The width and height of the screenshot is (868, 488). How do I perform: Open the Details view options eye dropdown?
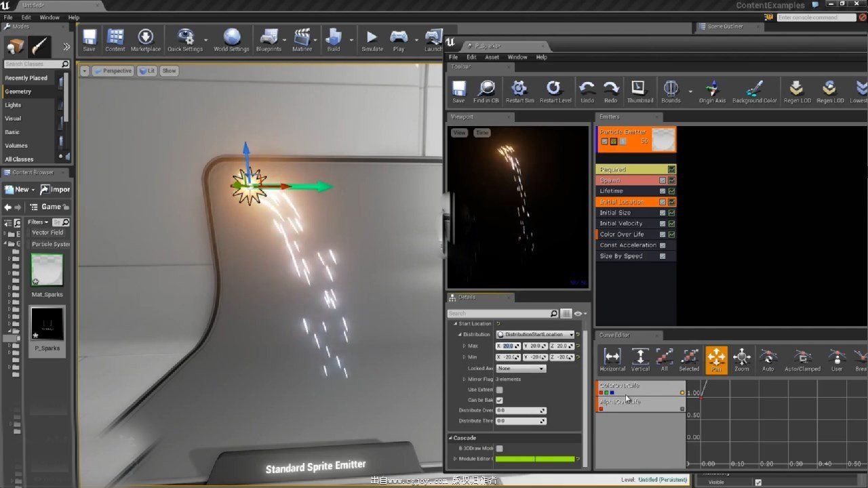click(x=580, y=313)
